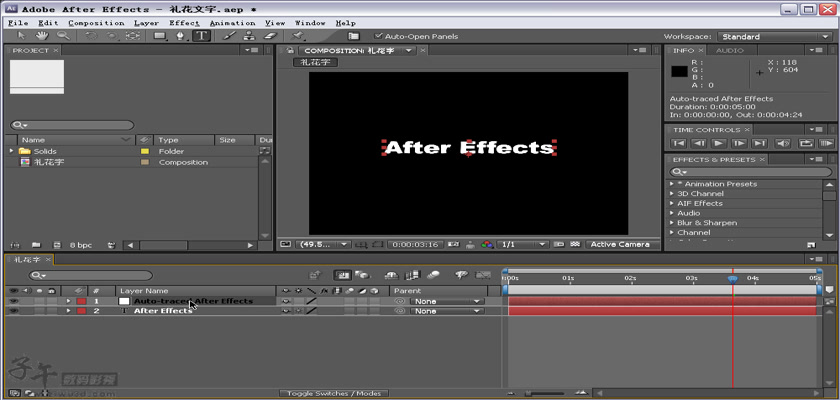Click the Composition Mini-Flowchart timeline icon

(x=316, y=275)
